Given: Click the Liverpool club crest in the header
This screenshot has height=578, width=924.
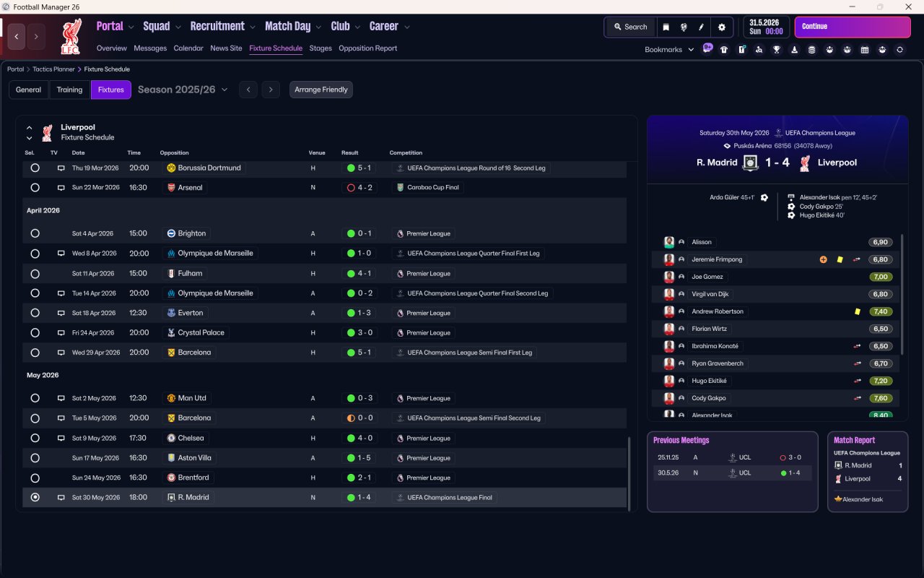Looking at the screenshot, I should [x=70, y=37].
